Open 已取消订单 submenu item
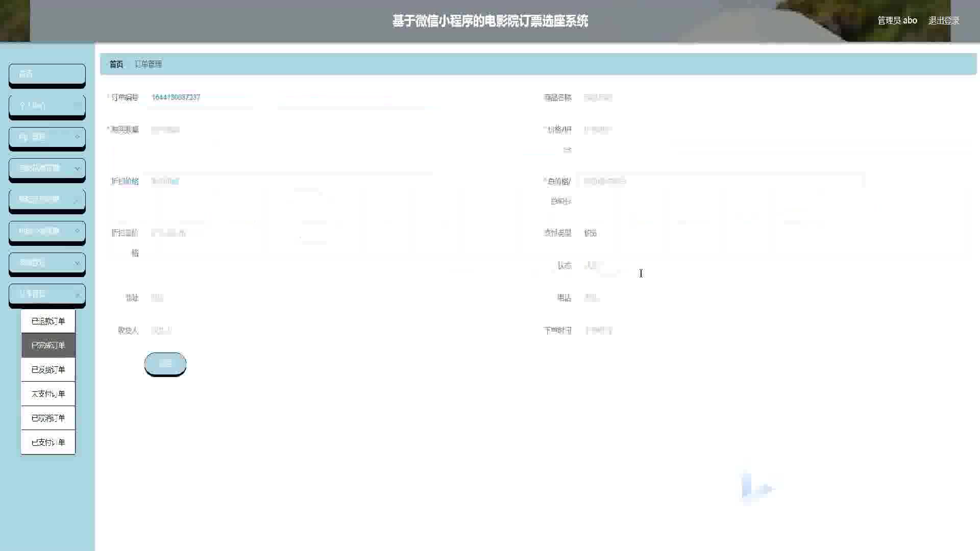The image size is (980, 551). tap(48, 418)
